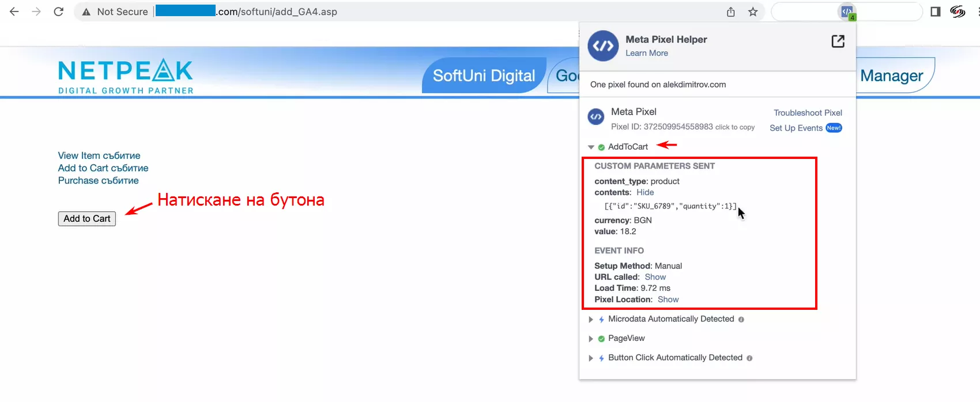Collapse the AddToCart event details
This screenshot has height=402, width=980.
(591, 147)
